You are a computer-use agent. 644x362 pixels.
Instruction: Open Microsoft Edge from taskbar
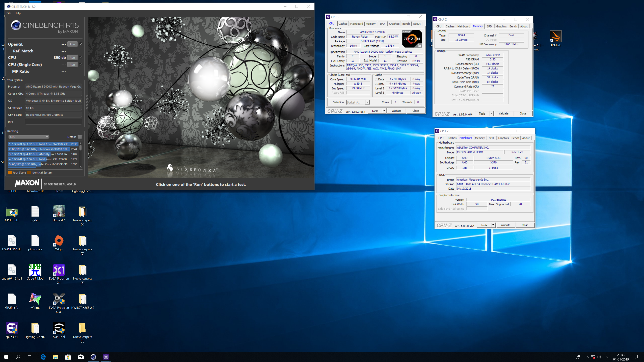tap(43, 357)
